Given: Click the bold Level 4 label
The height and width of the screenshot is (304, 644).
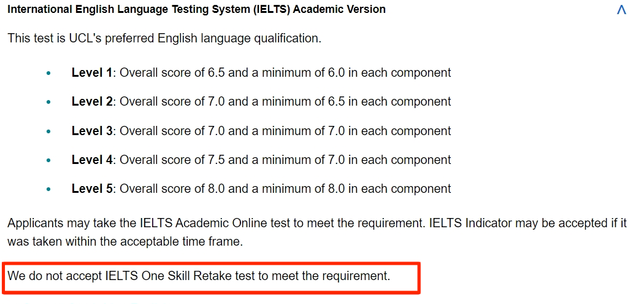Looking at the screenshot, I should [91, 160].
